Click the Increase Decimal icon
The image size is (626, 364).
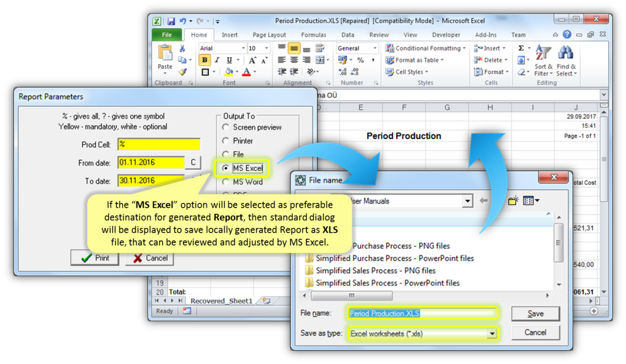tap(343, 72)
